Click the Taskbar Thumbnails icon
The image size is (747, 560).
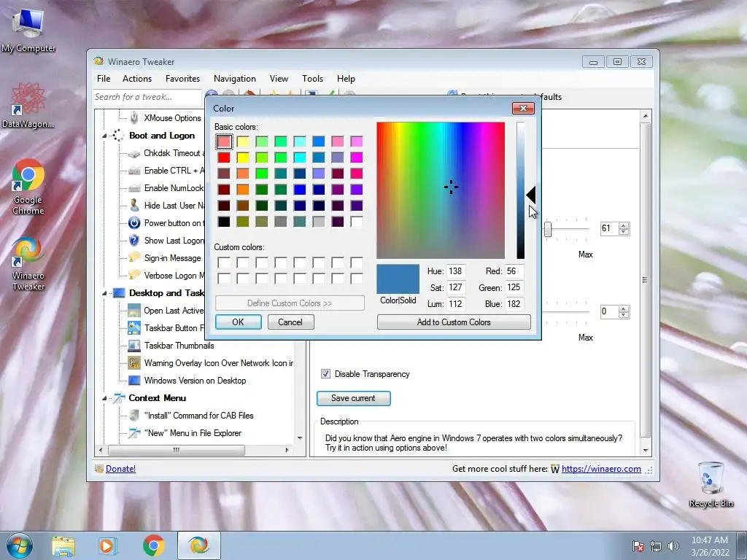[x=134, y=345]
